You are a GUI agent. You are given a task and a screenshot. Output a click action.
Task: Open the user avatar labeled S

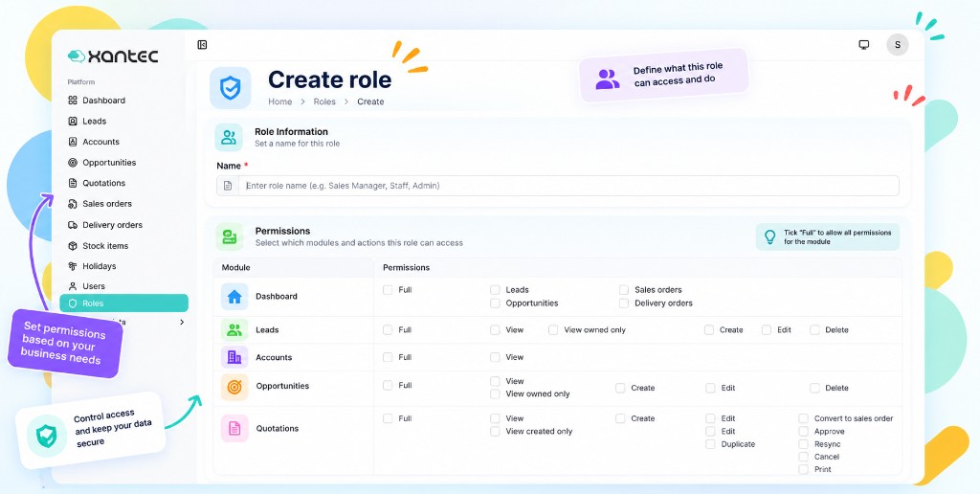pos(898,44)
